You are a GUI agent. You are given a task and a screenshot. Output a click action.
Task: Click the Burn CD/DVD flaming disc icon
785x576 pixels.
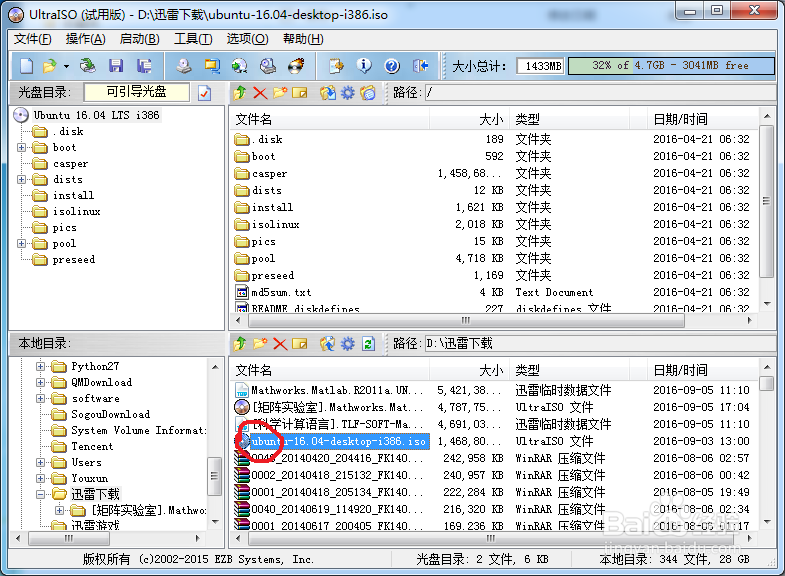coord(296,66)
